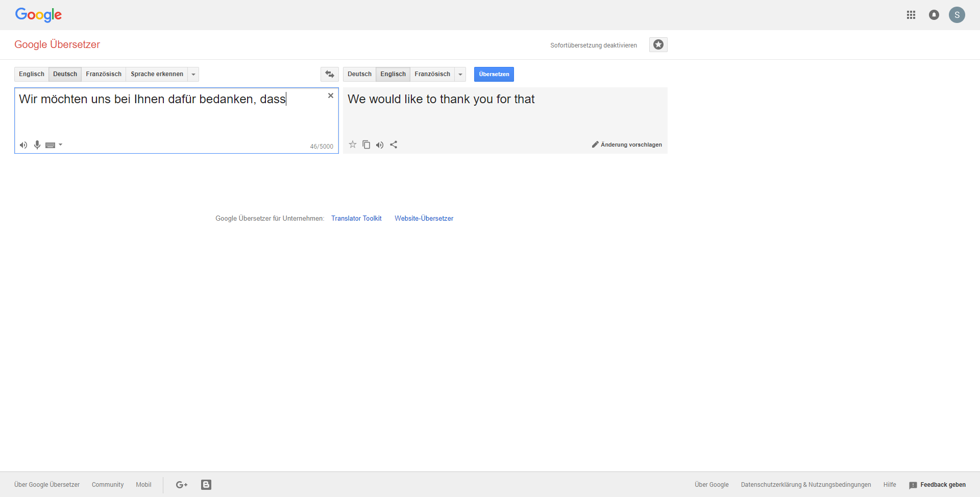Listen to the English translation
Viewport: 980px width, 497px height.
pos(380,145)
